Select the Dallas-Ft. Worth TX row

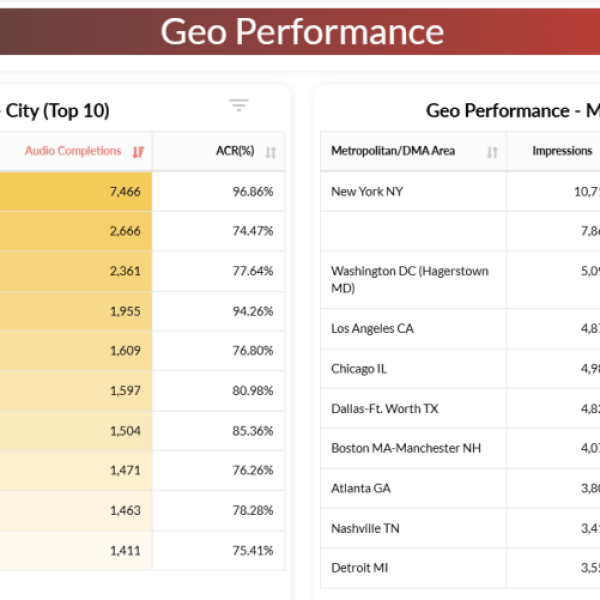pyautogui.click(x=460, y=409)
